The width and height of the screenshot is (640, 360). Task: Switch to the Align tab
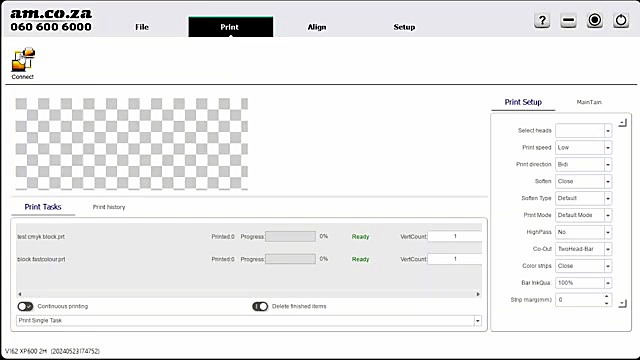317,27
